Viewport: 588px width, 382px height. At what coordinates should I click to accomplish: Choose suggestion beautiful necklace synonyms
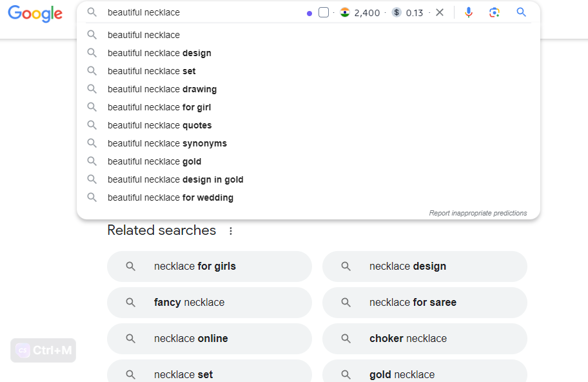click(167, 143)
